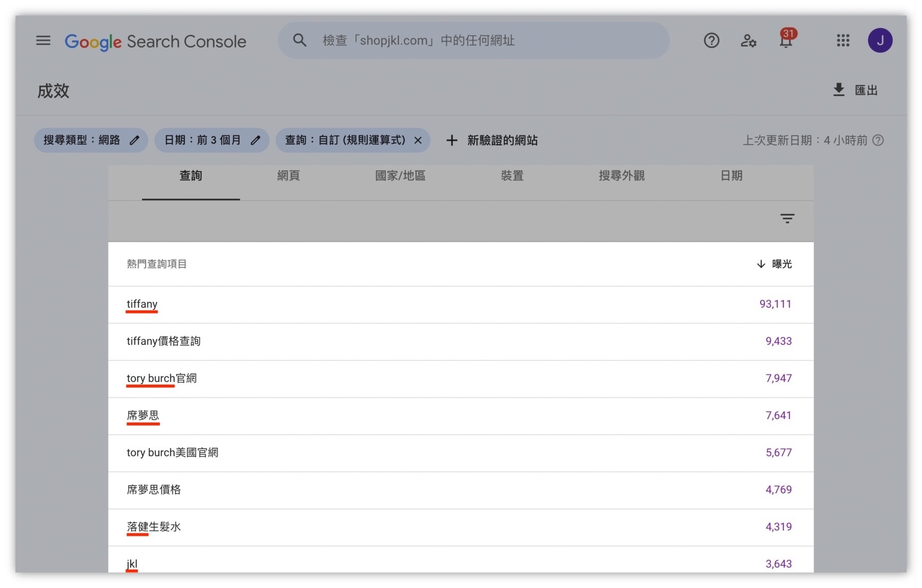The width and height of the screenshot is (922, 588).
Task: Click the download icon next to 匯出
Action: pos(839,90)
